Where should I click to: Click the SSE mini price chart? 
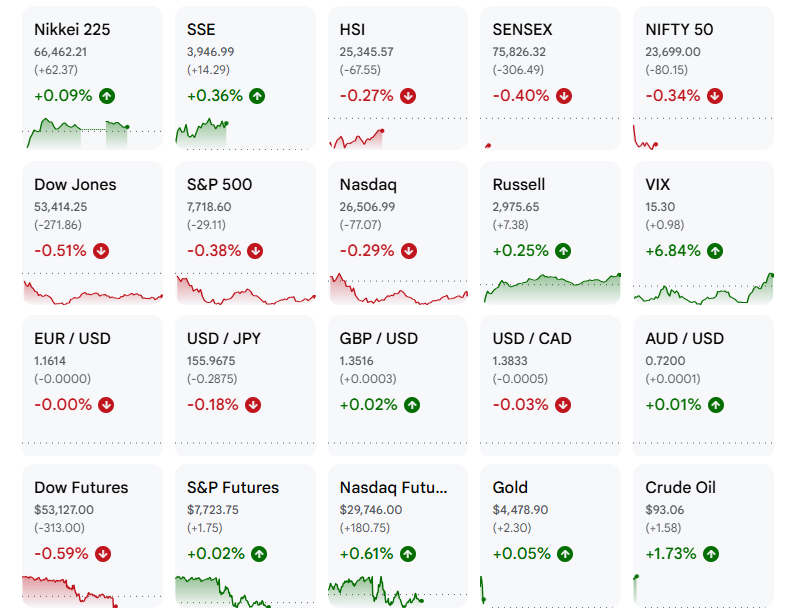[x=202, y=133]
